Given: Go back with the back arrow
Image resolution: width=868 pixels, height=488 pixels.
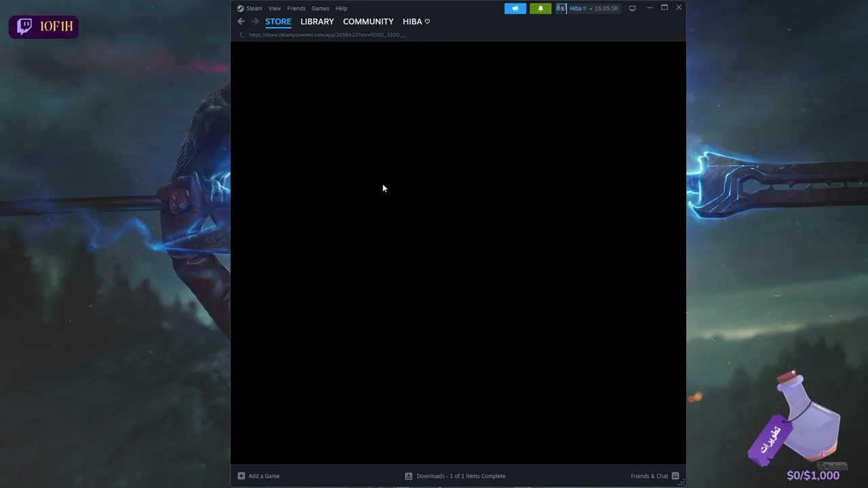Looking at the screenshot, I should pos(241,22).
